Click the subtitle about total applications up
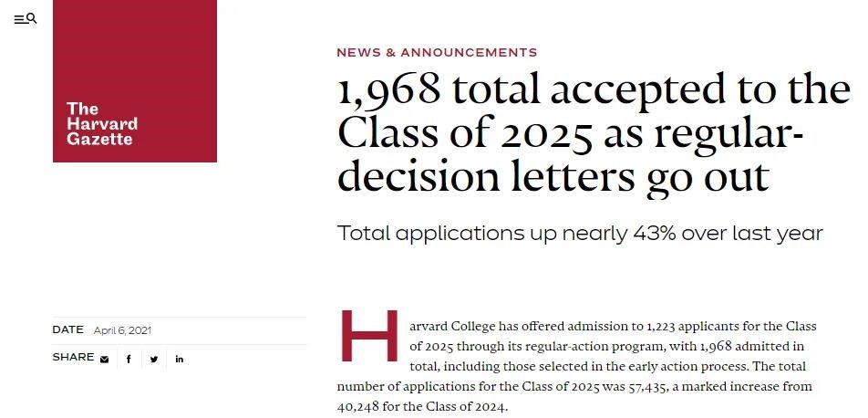This screenshot has height=418, width=868. tap(580, 233)
